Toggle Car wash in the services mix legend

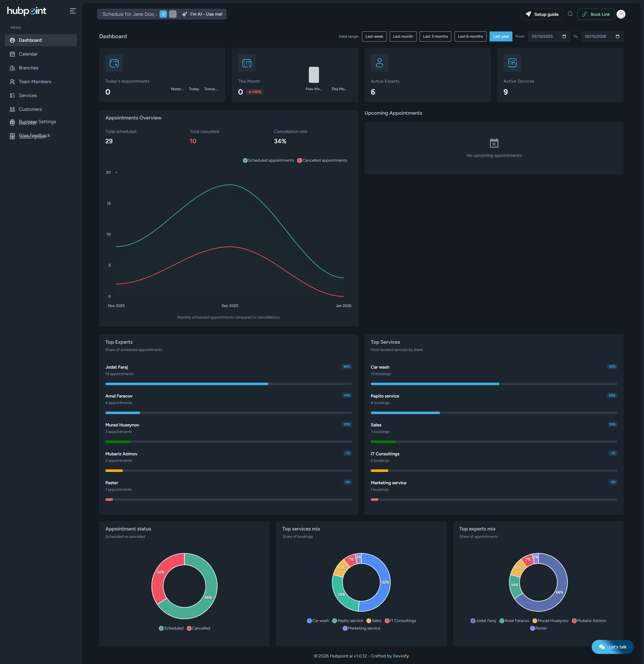tap(317, 620)
